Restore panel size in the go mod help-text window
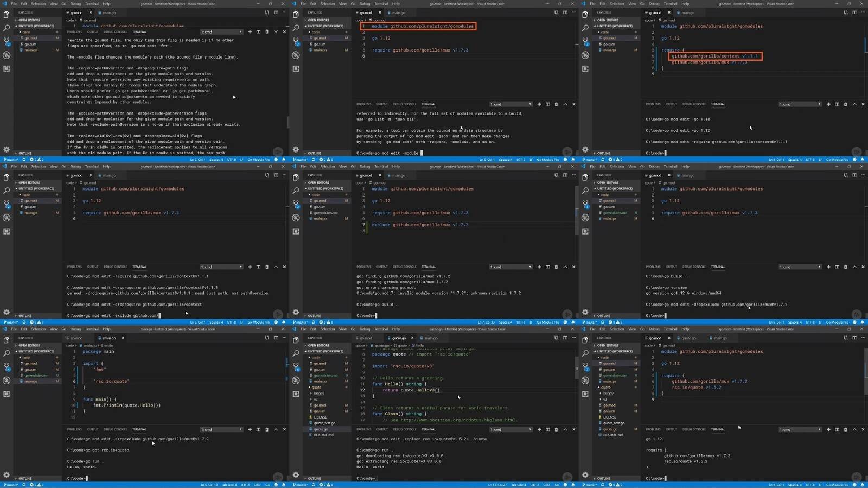 (x=276, y=31)
